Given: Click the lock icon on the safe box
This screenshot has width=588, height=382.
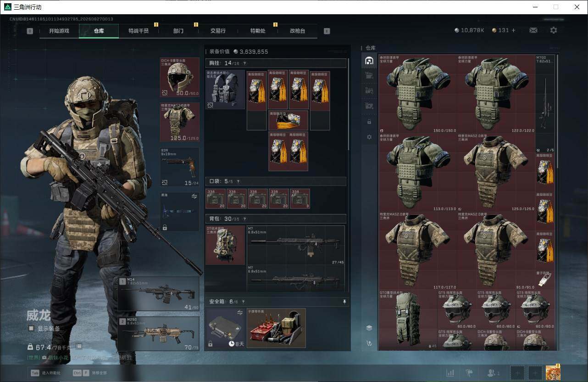Looking at the screenshot, I should [x=210, y=343].
